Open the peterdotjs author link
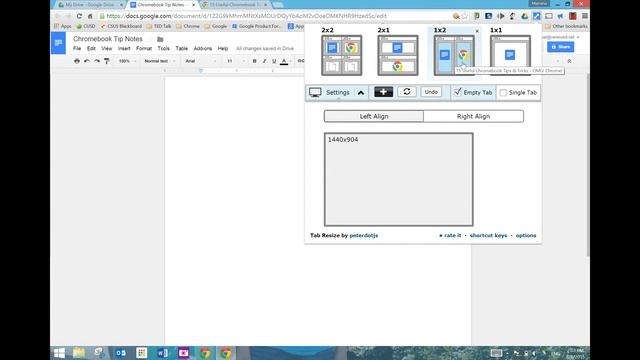The height and width of the screenshot is (360, 640). (x=364, y=236)
